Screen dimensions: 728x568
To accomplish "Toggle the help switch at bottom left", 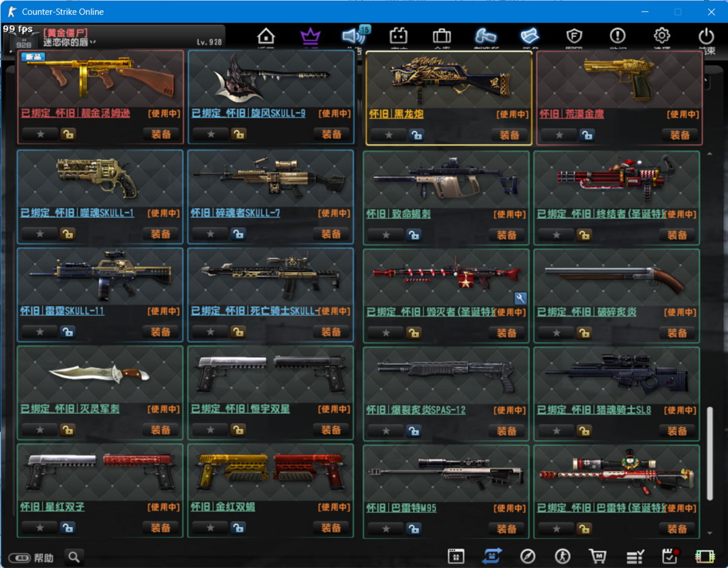I will 20,557.
